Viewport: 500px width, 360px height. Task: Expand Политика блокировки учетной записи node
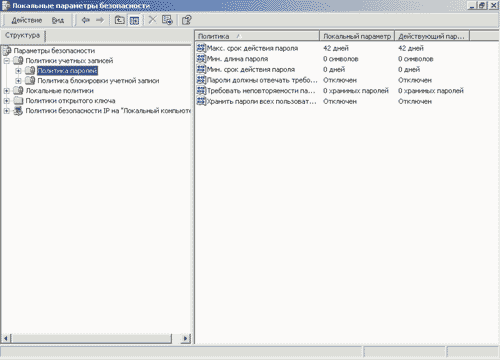(18, 81)
